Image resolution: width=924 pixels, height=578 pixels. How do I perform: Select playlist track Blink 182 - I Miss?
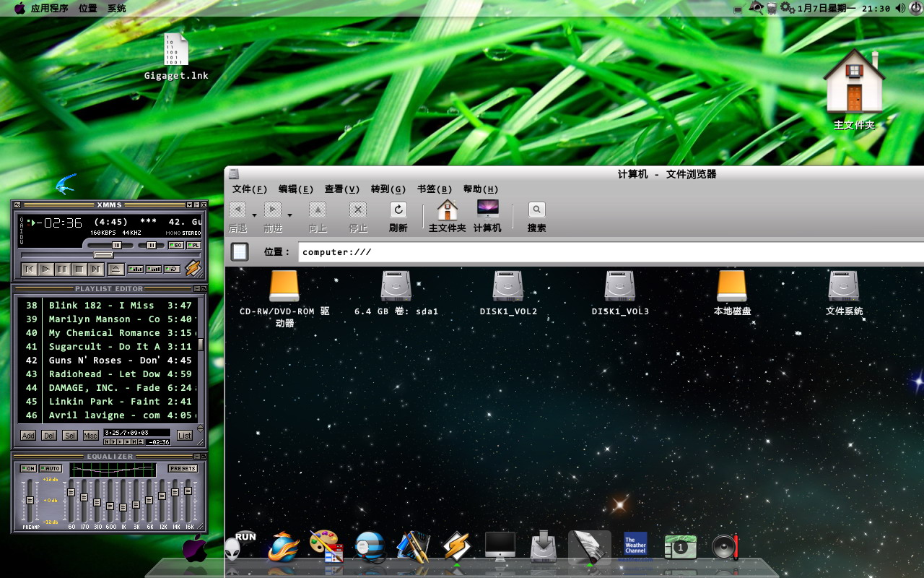108,306
